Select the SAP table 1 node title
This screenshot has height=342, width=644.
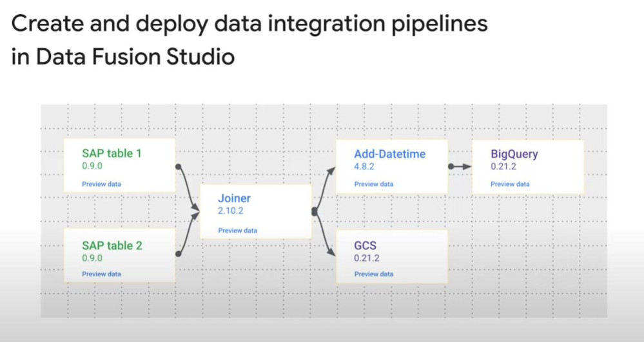[112, 153]
